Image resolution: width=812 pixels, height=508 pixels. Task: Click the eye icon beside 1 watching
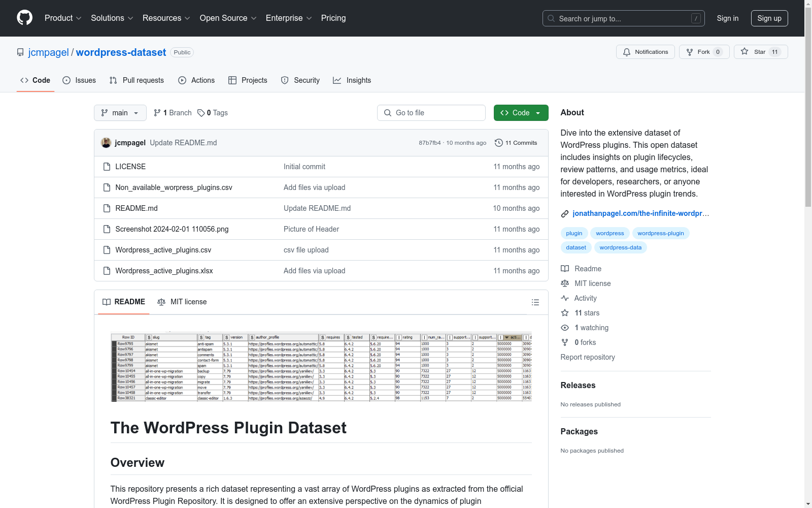(565, 328)
